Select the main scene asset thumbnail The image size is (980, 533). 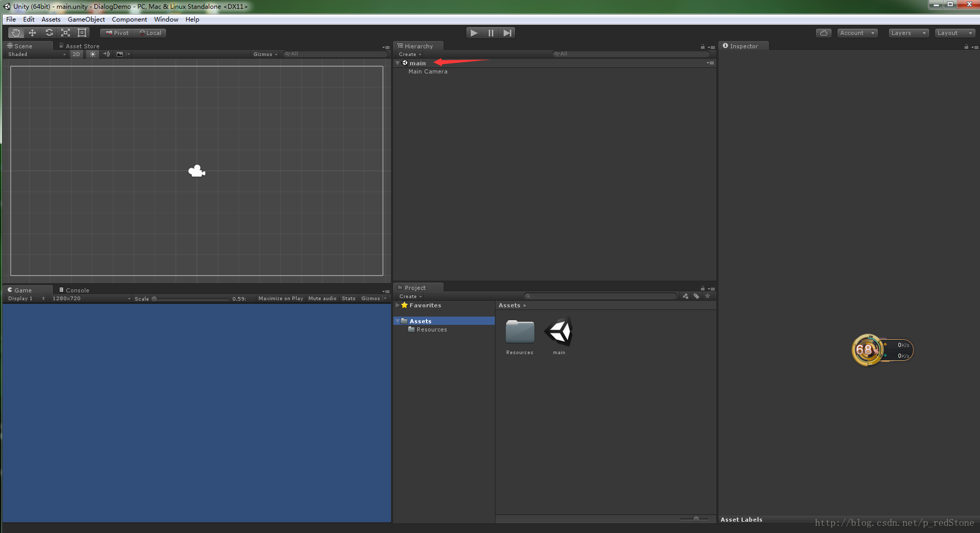[559, 332]
